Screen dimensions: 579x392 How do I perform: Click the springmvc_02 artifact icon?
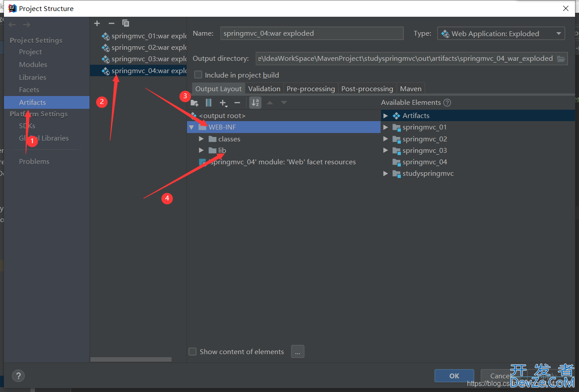(x=105, y=48)
